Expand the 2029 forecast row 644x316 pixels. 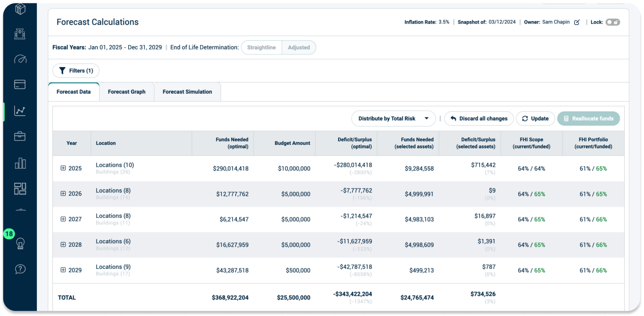click(x=63, y=270)
